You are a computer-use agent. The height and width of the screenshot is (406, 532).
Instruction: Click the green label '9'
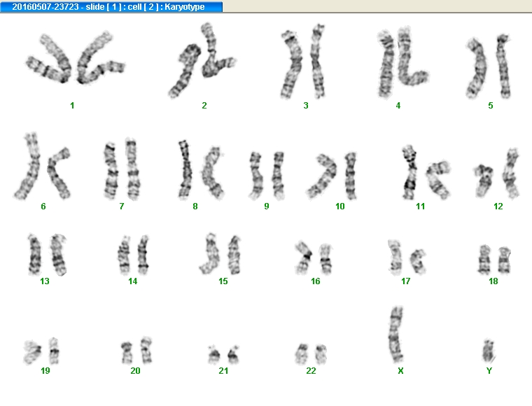pos(267,206)
